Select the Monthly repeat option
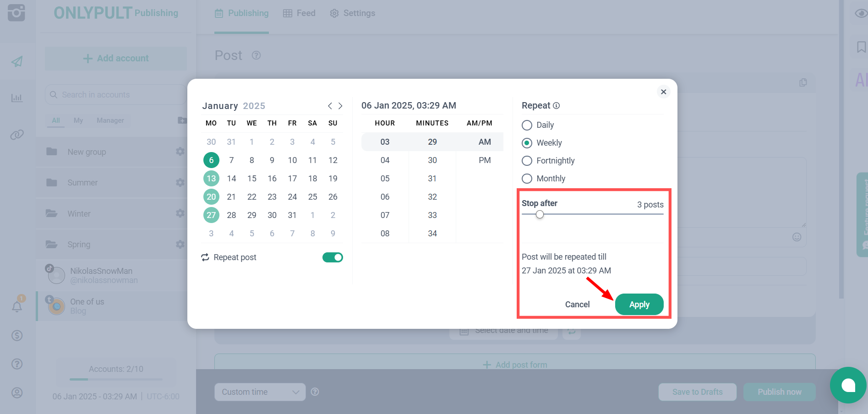The width and height of the screenshot is (868, 414). pyautogui.click(x=527, y=179)
